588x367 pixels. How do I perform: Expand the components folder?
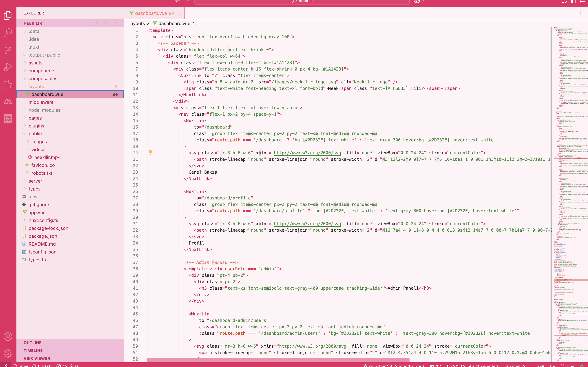[x=42, y=71]
